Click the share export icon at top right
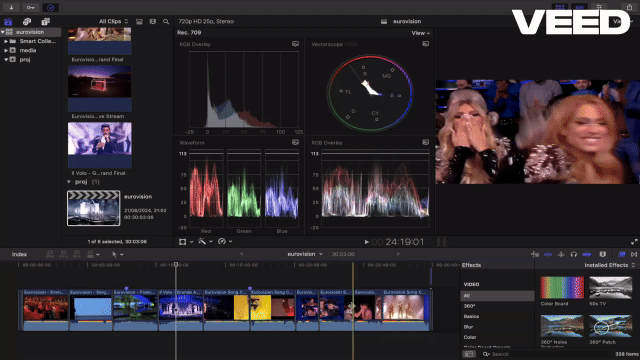 [x=629, y=7]
